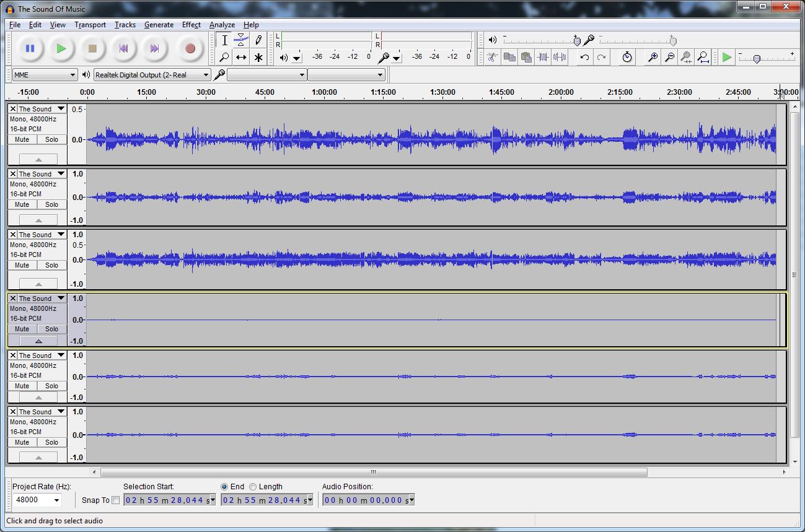Click the 1:00:00 mark on timeline
The width and height of the screenshot is (805, 532).
[324, 92]
